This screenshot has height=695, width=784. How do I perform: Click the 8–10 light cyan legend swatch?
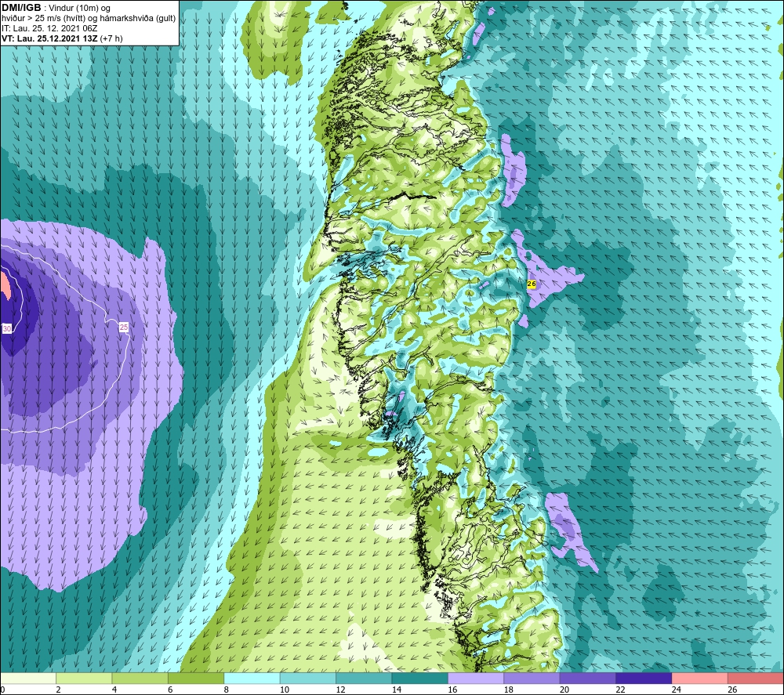click(x=252, y=679)
